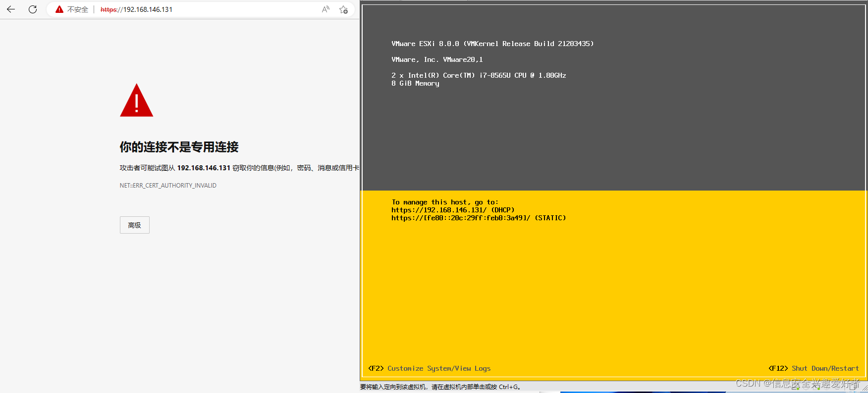Screen dimensions: 868x393
Task: Add page to favorites with the star icon
Action: (x=343, y=9)
